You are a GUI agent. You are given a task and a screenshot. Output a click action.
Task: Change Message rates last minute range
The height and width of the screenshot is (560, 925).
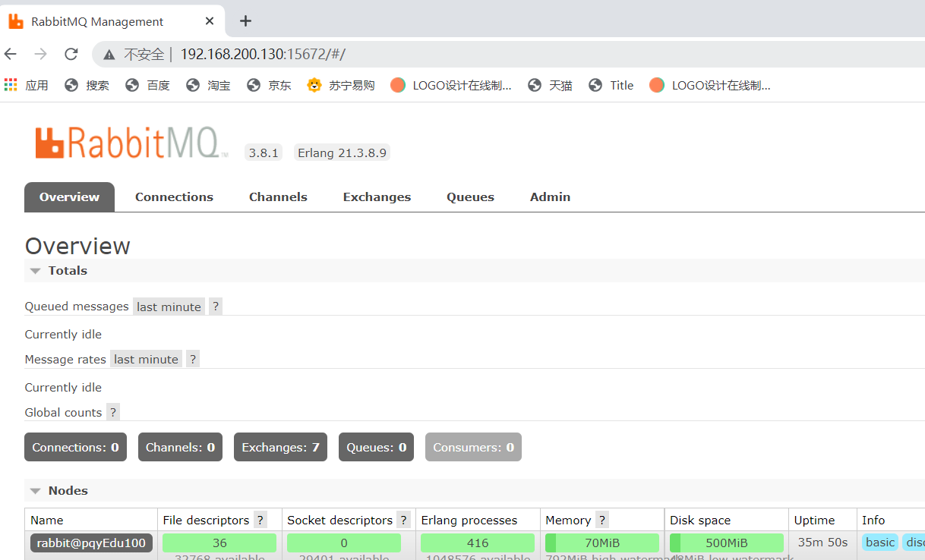coord(146,359)
